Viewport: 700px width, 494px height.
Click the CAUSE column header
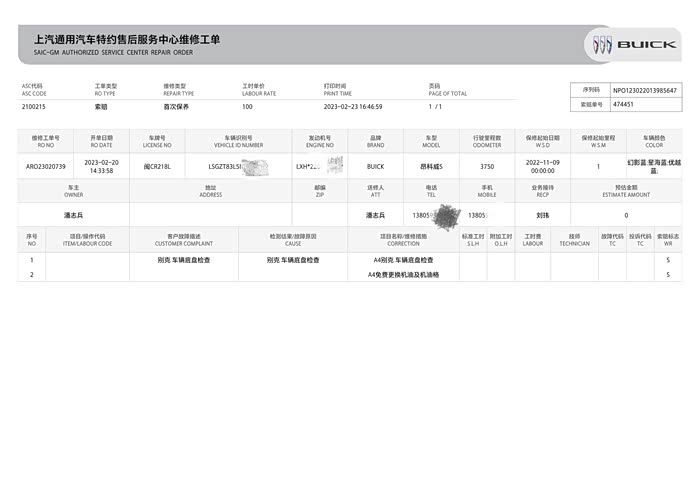tap(293, 240)
